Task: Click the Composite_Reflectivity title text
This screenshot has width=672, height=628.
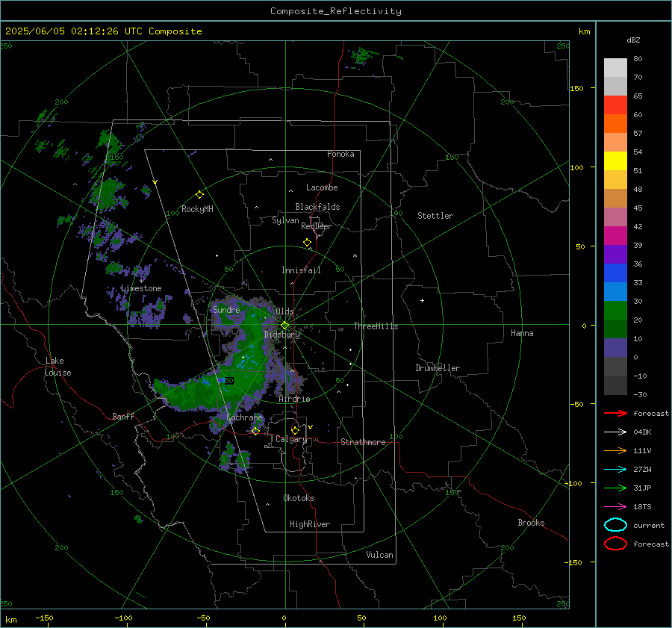Action: [335, 11]
